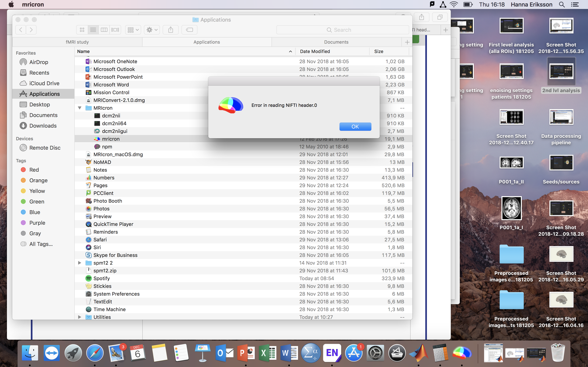588x367 pixels.
Task: Switch Finder to column view
Action: click(104, 30)
